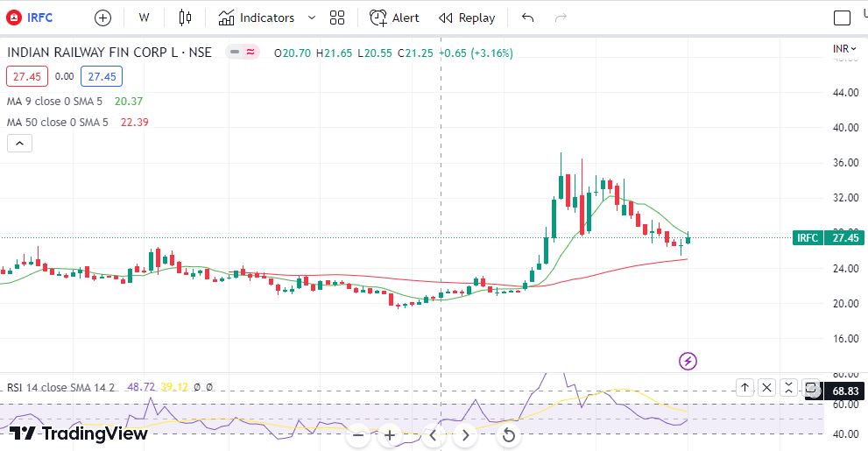Maximize the RSI pane
Image resolution: width=868 pixels, height=451 pixels.
pos(810,388)
